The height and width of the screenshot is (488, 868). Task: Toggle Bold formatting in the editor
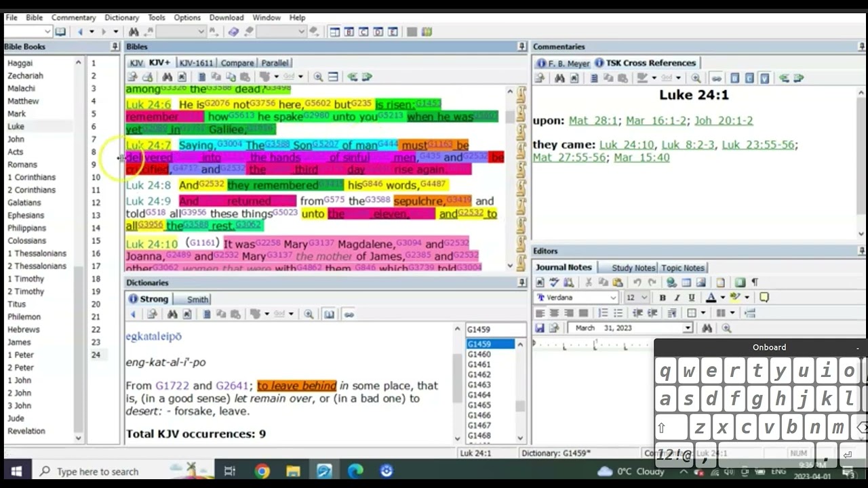point(663,298)
